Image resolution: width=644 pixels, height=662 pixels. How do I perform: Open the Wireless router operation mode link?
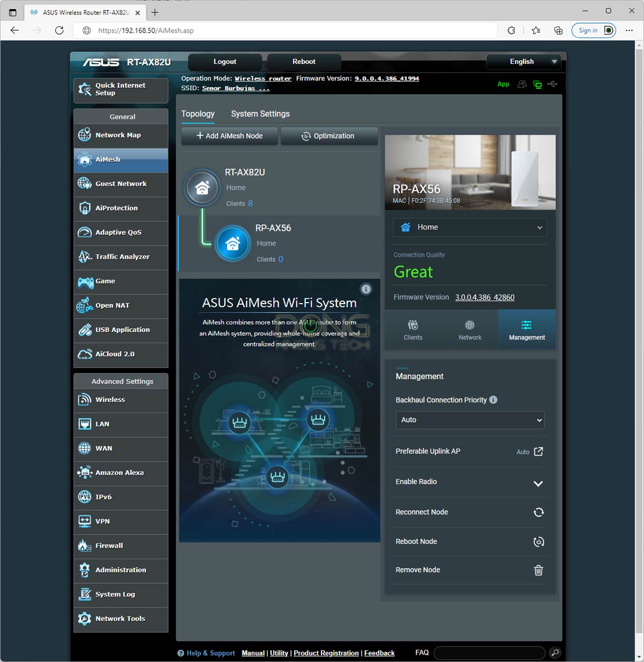tap(263, 79)
